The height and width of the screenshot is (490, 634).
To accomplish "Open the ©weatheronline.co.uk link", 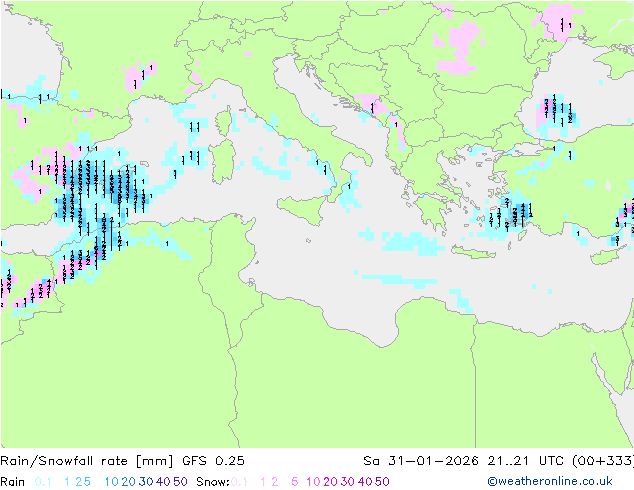I will tap(550, 481).
